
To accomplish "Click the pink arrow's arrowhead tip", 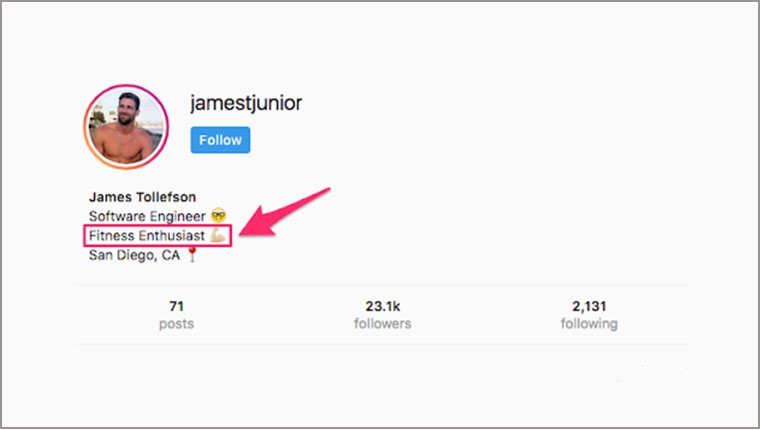I will coord(242,233).
